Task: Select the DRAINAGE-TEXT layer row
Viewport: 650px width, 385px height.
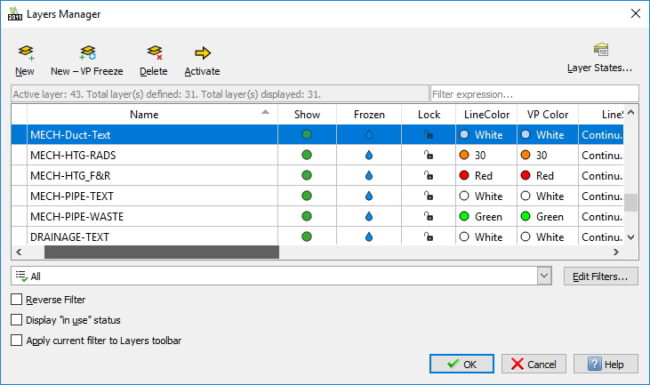Action: point(317,237)
